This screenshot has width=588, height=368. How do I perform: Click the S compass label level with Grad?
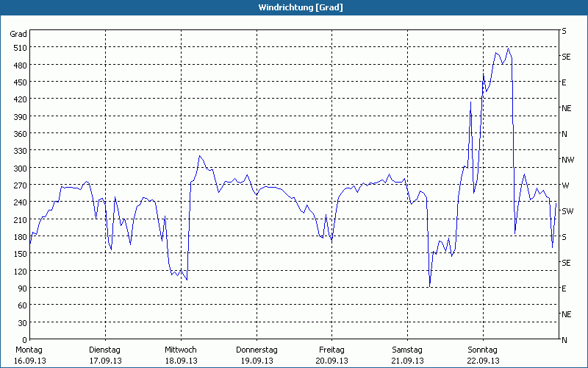click(x=564, y=31)
